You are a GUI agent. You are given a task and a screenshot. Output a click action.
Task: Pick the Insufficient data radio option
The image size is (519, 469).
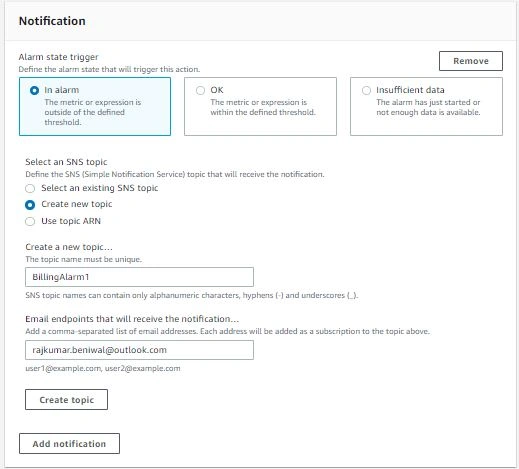366,90
